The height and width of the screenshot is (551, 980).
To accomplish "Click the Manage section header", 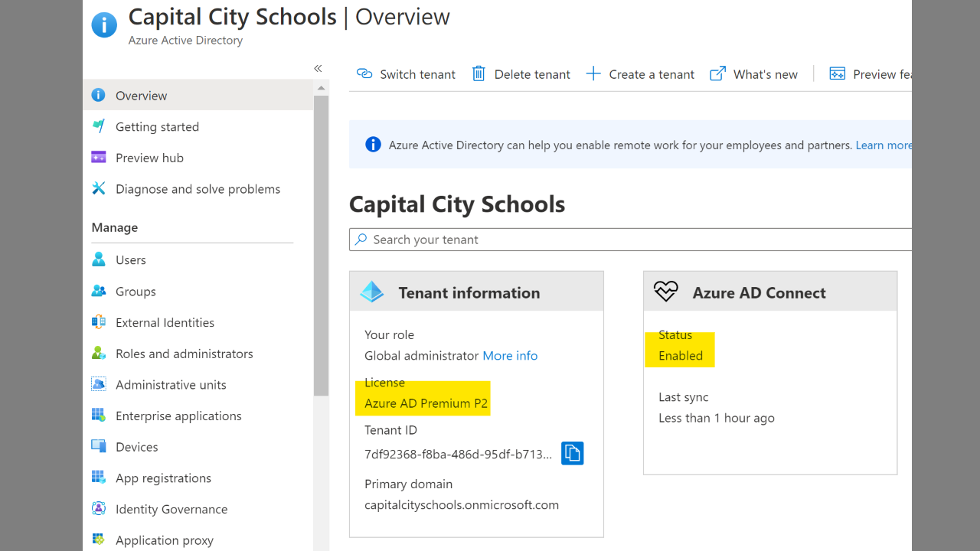I will [115, 227].
